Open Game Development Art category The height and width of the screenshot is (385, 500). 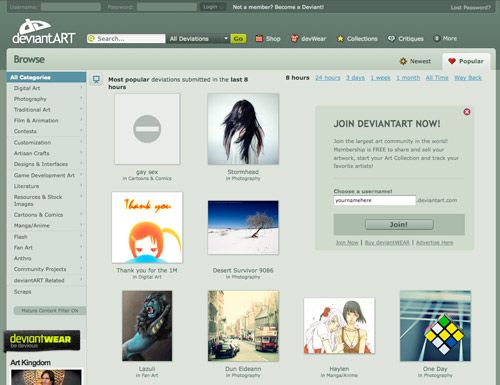tap(46, 175)
